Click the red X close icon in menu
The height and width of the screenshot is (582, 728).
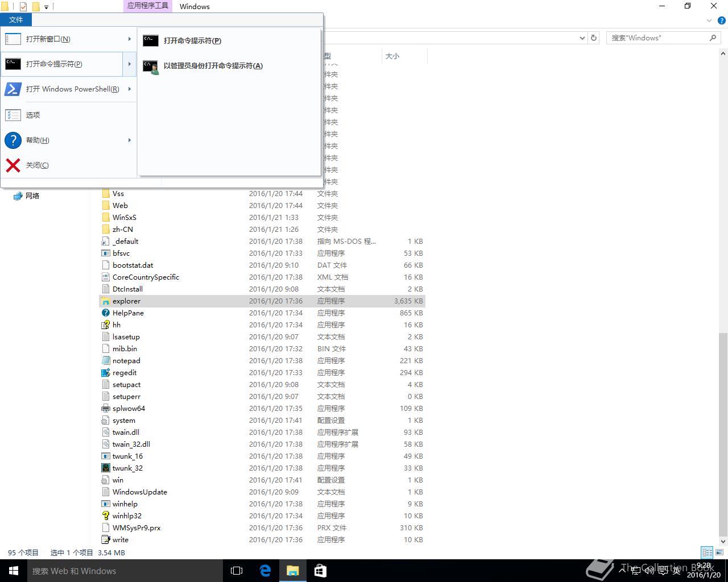pos(13,165)
